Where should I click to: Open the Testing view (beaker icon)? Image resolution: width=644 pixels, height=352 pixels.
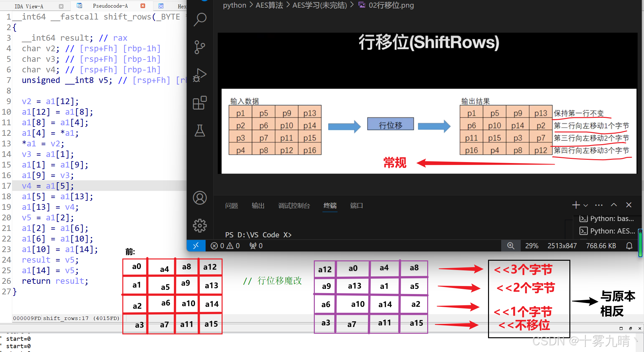coord(200,131)
